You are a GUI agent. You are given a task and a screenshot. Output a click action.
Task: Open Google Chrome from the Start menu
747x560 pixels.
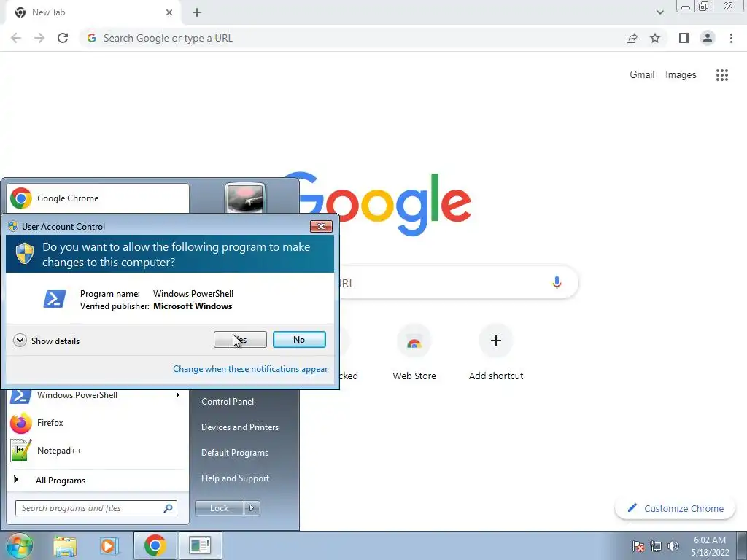tap(98, 198)
